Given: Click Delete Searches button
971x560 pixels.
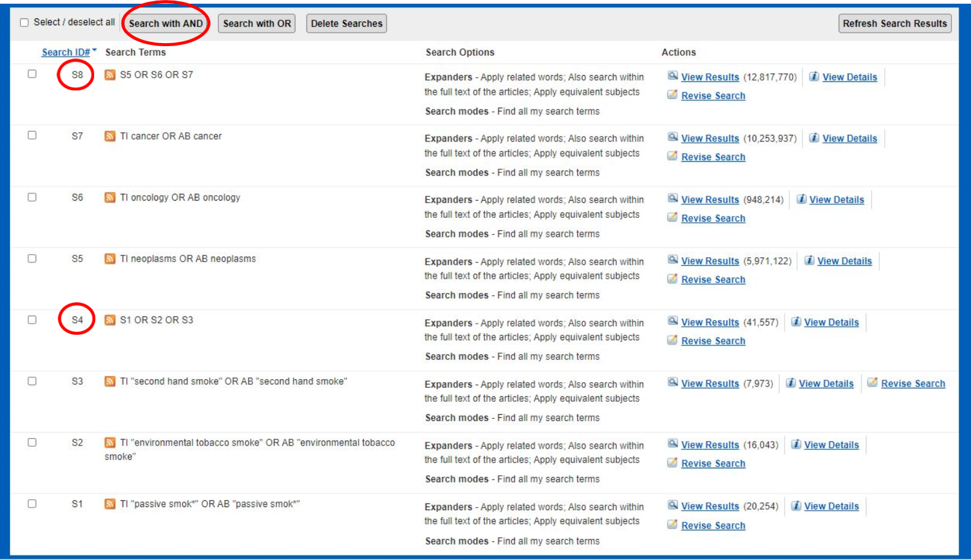Looking at the screenshot, I should (x=346, y=23).
